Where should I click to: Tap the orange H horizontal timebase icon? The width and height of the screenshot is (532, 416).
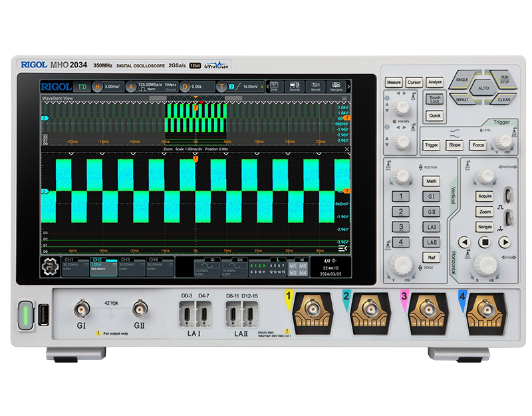(97, 87)
